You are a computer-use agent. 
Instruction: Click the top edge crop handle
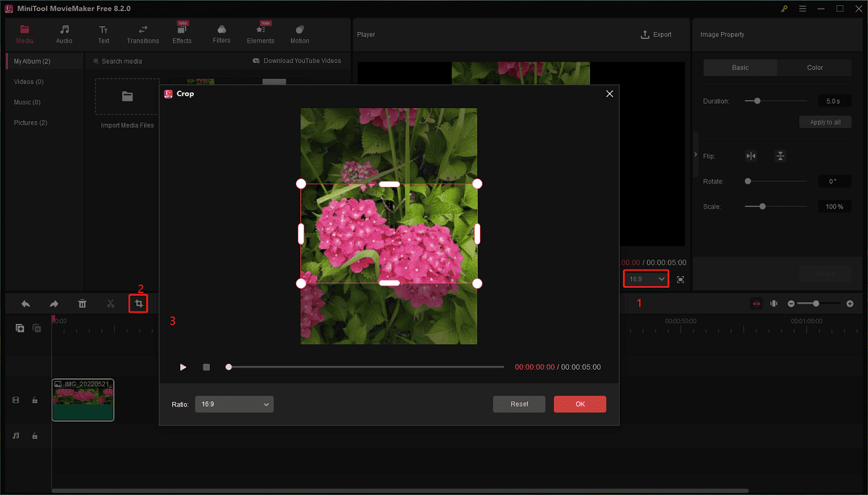pos(389,184)
